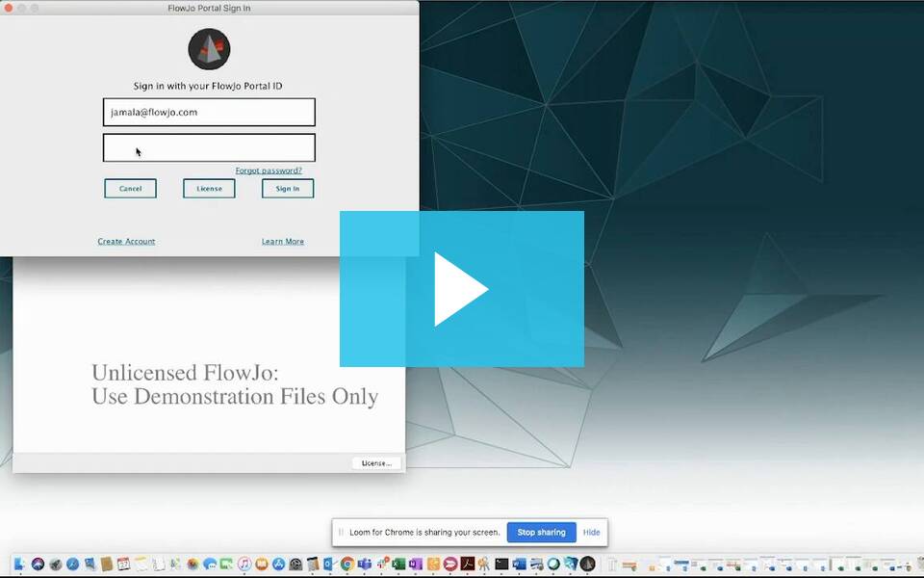This screenshot has width=924, height=578.
Task: Open FlowJo pyramid icon in dock
Action: (x=587, y=564)
